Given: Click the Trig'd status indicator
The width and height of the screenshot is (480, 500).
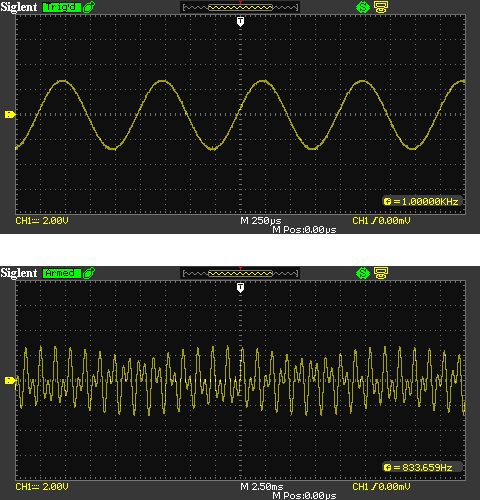Looking at the screenshot, I should (62, 7).
